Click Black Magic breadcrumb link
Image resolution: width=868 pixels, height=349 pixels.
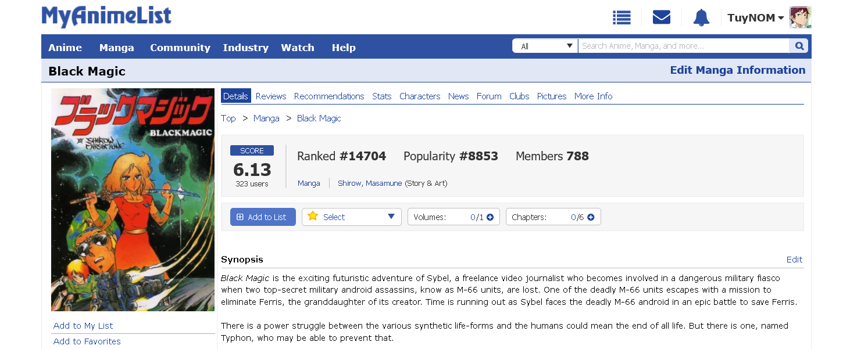(319, 118)
